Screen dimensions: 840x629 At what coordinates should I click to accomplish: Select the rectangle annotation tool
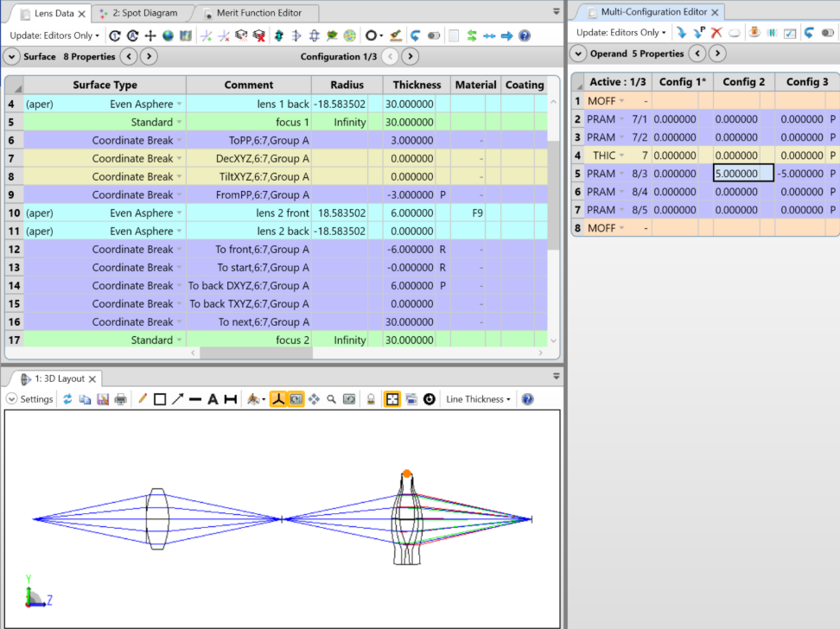160,399
